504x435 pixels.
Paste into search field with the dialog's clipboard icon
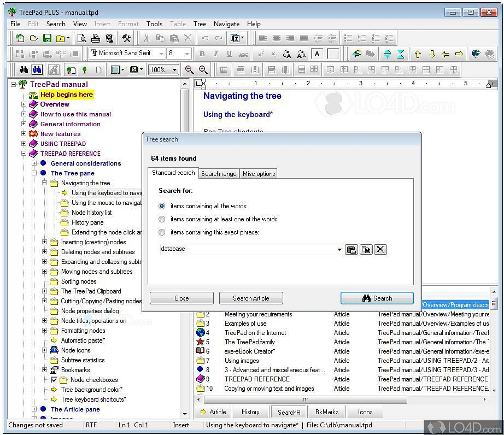(x=351, y=250)
